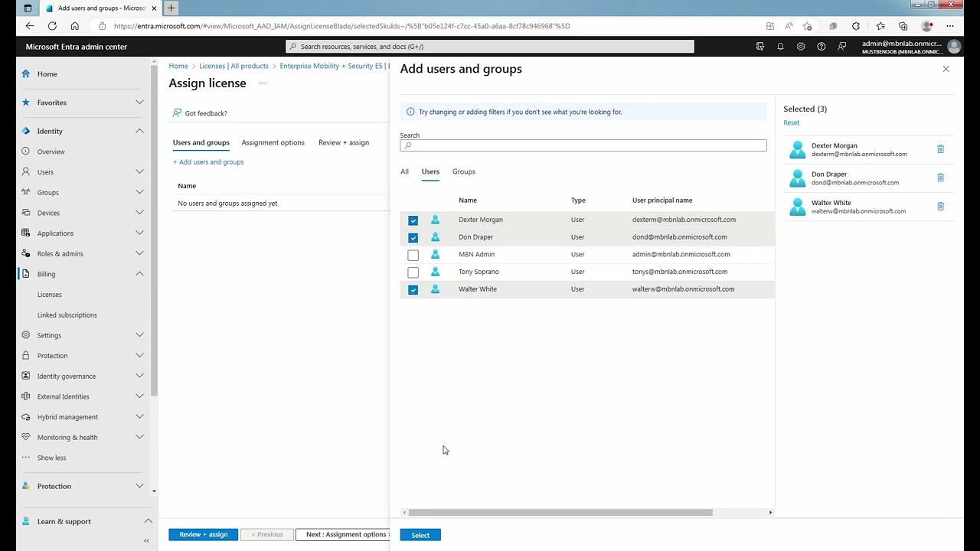
Task: Open the browser Settings and more menu
Action: (x=950, y=26)
